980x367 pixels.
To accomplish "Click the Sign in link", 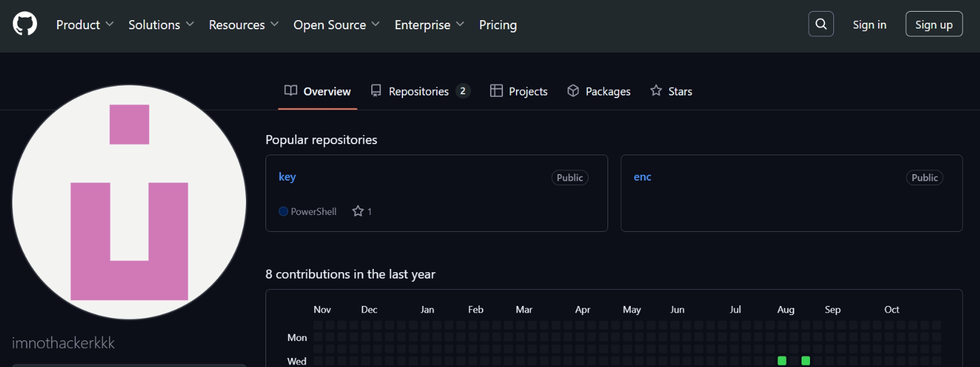I will pyautogui.click(x=870, y=25).
